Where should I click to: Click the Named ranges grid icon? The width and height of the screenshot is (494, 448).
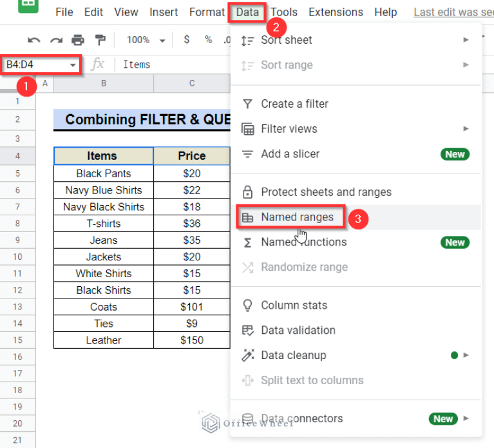click(x=247, y=217)
